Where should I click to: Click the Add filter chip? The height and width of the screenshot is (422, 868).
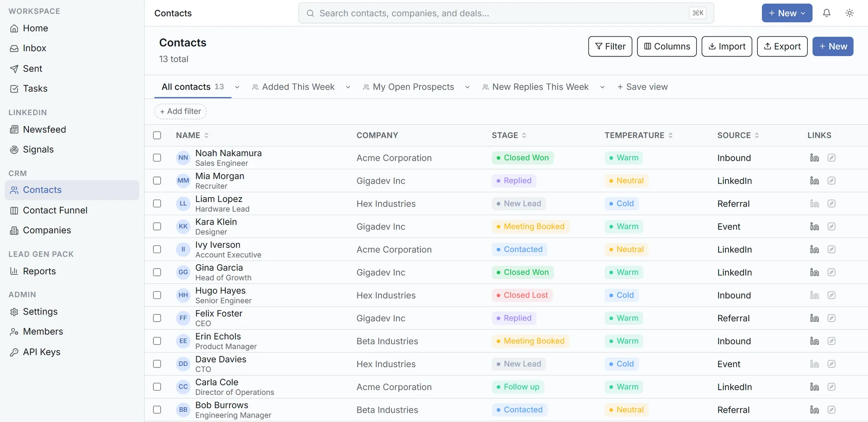180,111
